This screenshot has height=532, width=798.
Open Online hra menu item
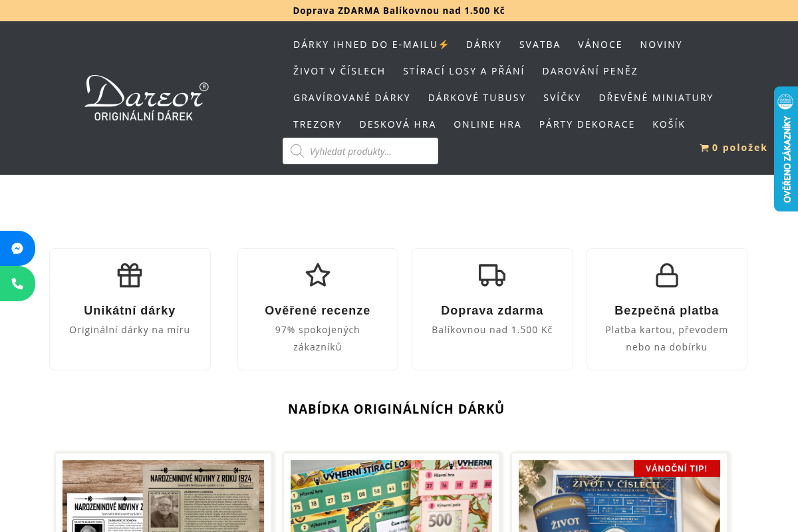pyautogui.click(x=487, y=124)
